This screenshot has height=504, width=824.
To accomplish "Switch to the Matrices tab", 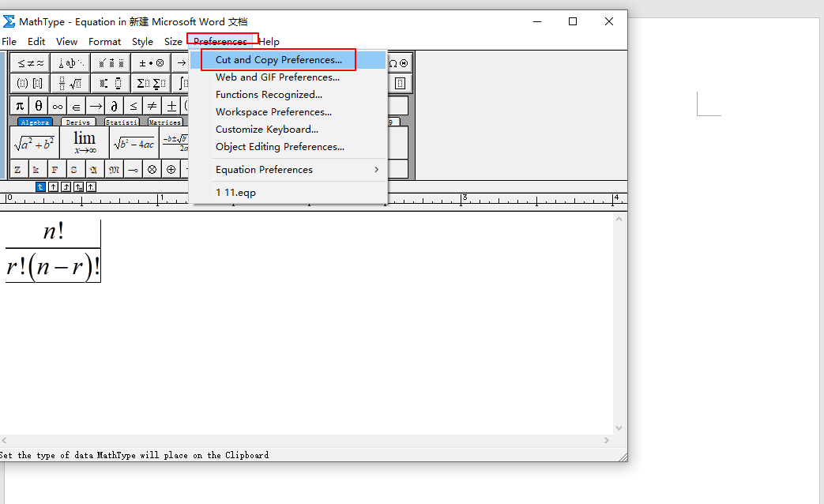I will (x=165, y=122).
